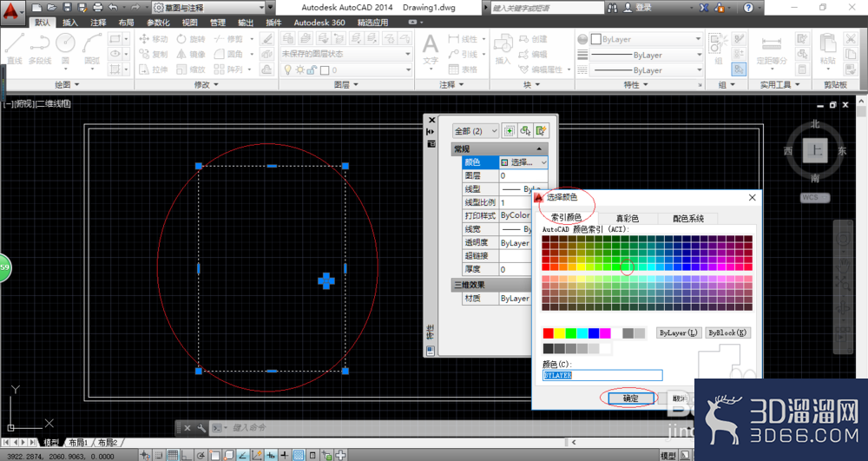Click the print icon in quick access toolbar

[x=98, y=7]
